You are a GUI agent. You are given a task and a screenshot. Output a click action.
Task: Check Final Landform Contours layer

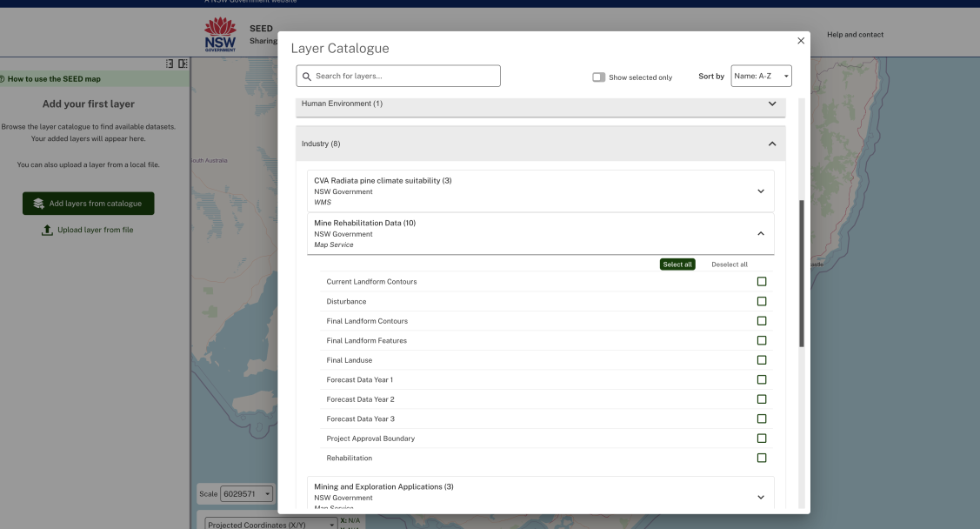(761, 321)
